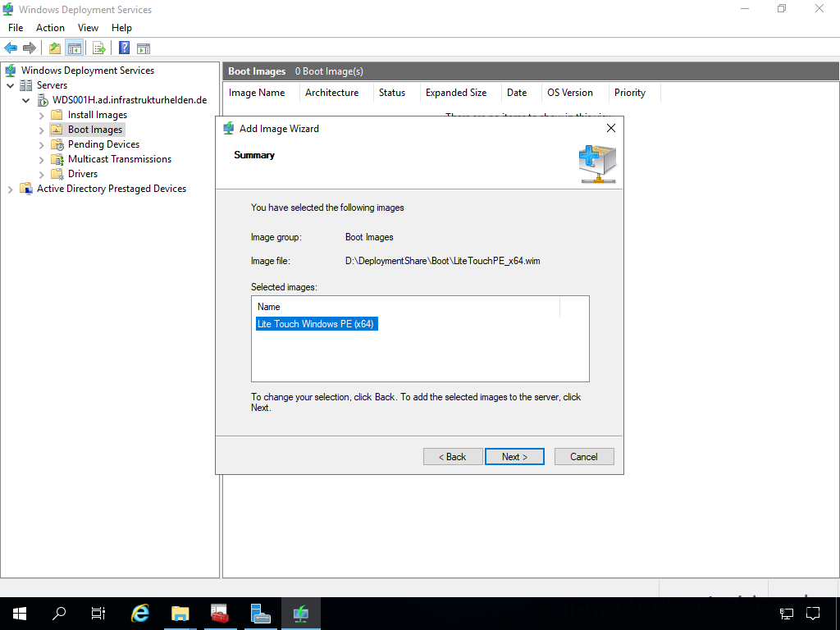This screenshot has height=630, width=840.
Task: Click Next to add the selected images
Action: point(514,456)
